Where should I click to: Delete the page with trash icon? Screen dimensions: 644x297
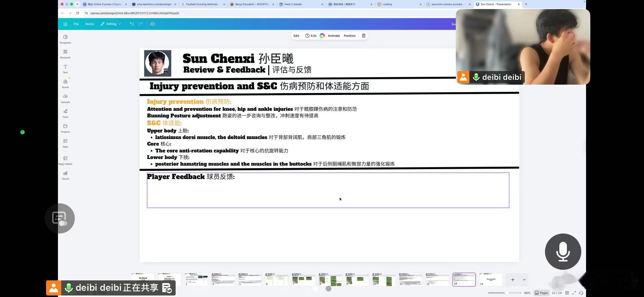(364, 36)
